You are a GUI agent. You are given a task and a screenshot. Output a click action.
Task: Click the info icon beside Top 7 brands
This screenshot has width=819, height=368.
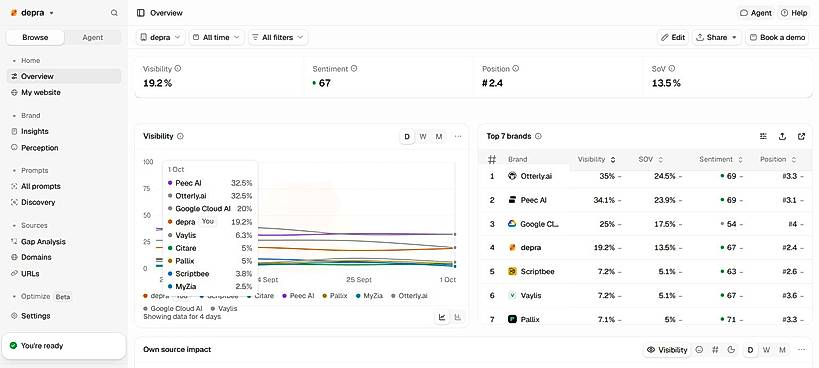pos(539,136)
